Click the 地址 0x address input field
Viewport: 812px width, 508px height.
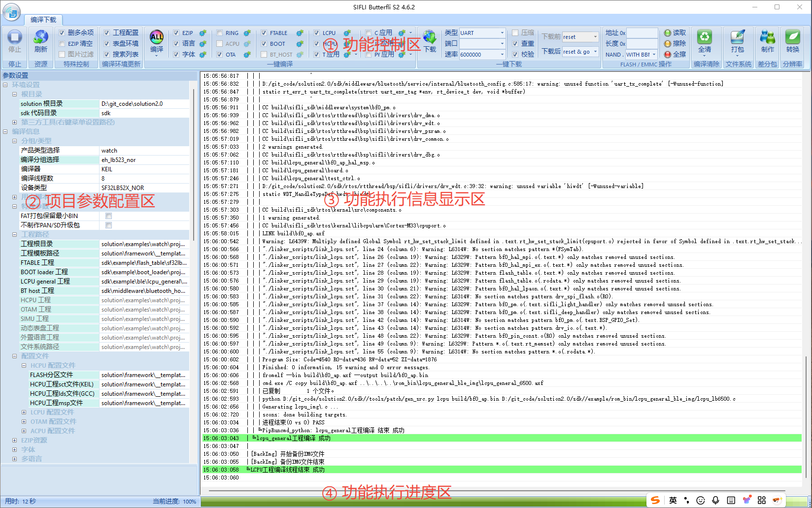pos(642,33)
